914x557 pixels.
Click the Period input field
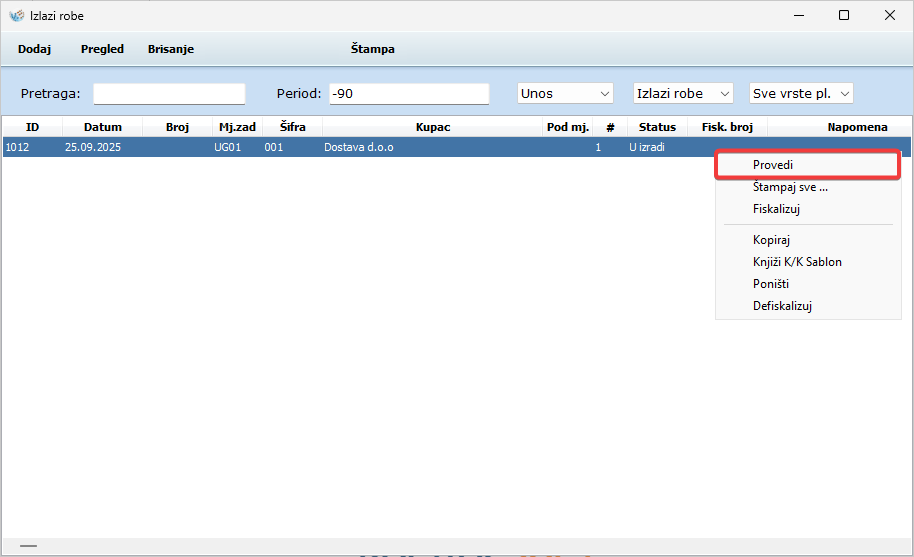click(x=409, y=93)
